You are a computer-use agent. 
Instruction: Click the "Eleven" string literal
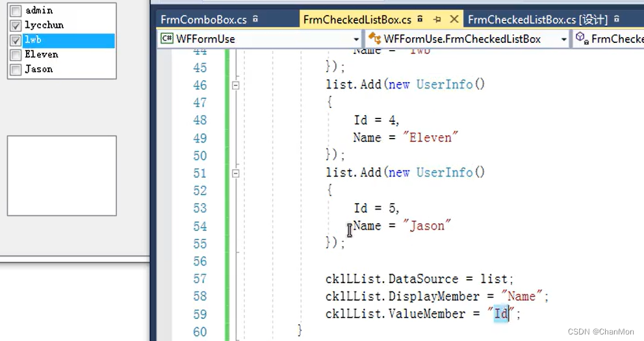(430, 137)
